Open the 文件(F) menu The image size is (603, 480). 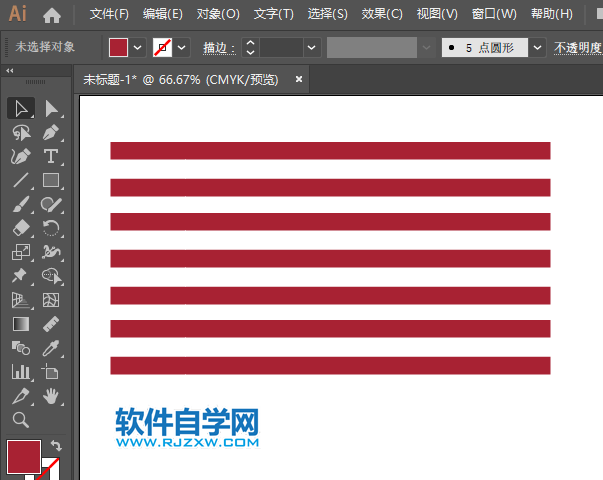[x=109, y=14]
